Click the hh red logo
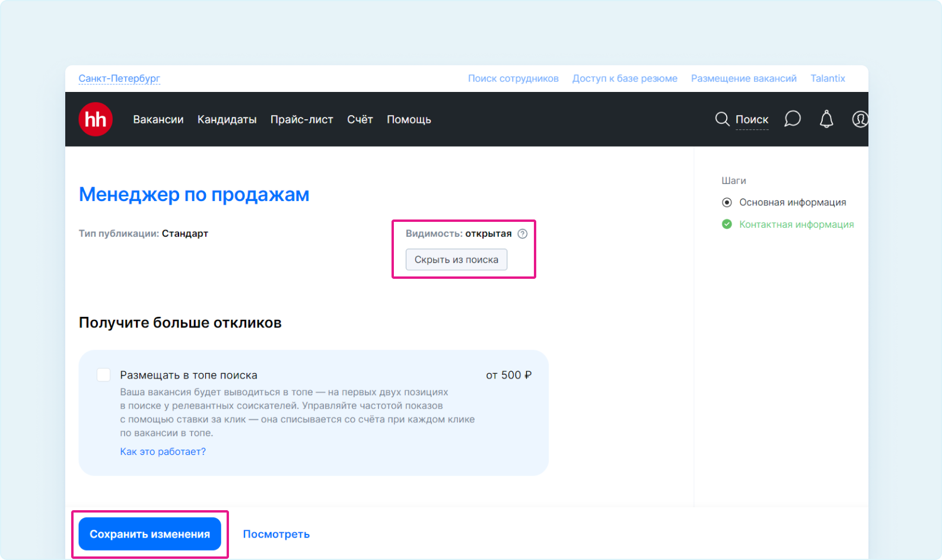The height and width of the screenshot is (560, 942). click(96, 119)
